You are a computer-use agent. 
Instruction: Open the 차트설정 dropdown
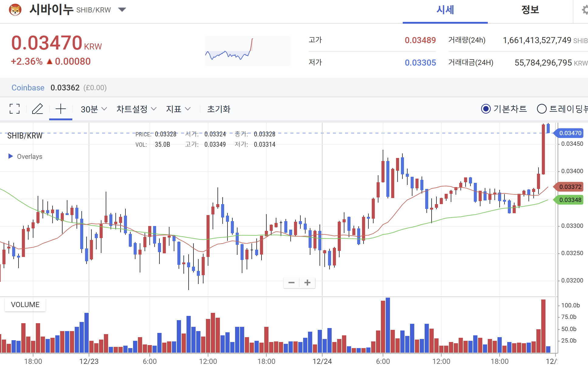[136, 109]
